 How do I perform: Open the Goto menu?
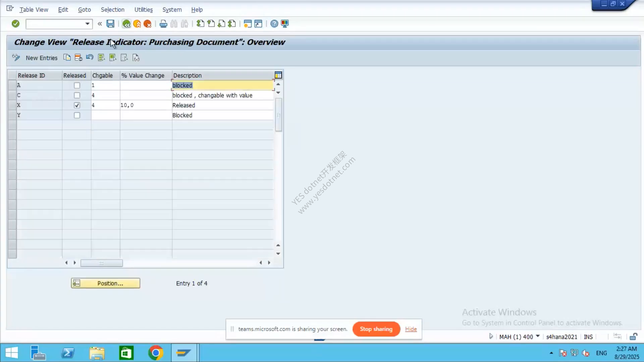(84, 10)
